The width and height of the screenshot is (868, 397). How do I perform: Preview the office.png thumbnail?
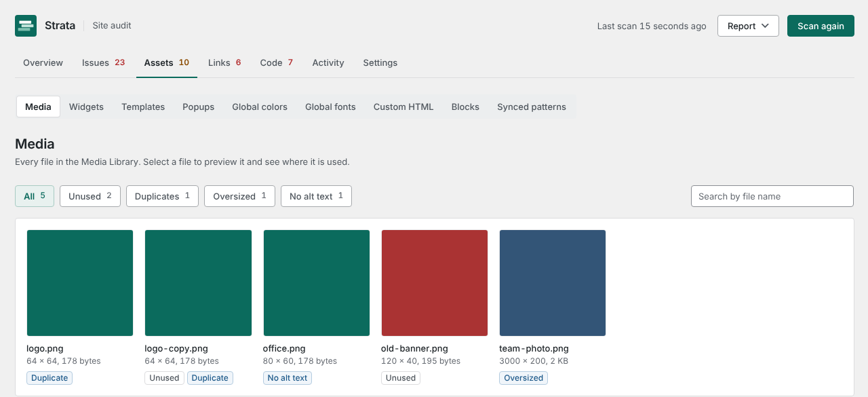coord(317,283)
